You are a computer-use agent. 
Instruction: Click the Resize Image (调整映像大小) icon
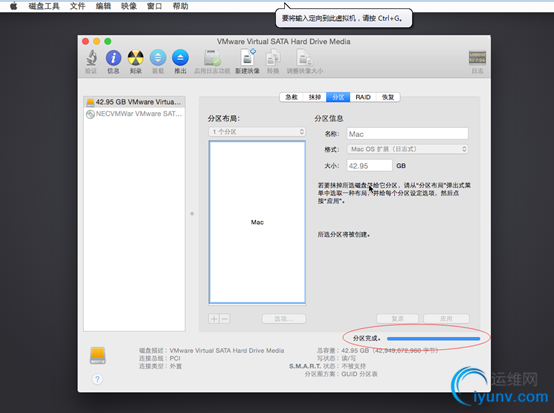pyautogui.click(x=305, y=58)
